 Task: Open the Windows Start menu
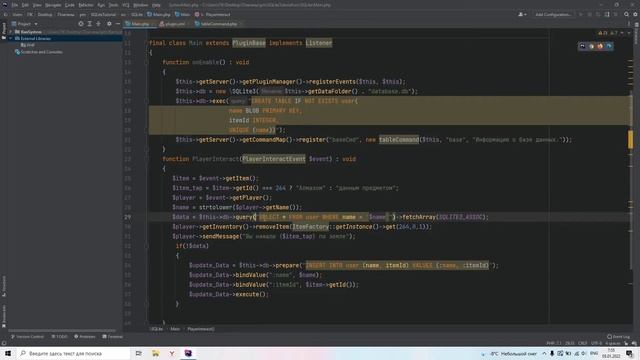8,353
